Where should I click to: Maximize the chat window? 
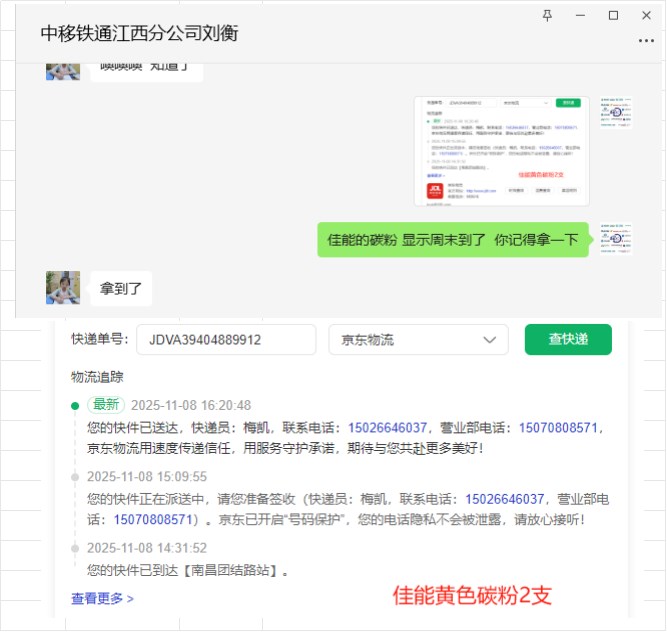pos(614,15)
